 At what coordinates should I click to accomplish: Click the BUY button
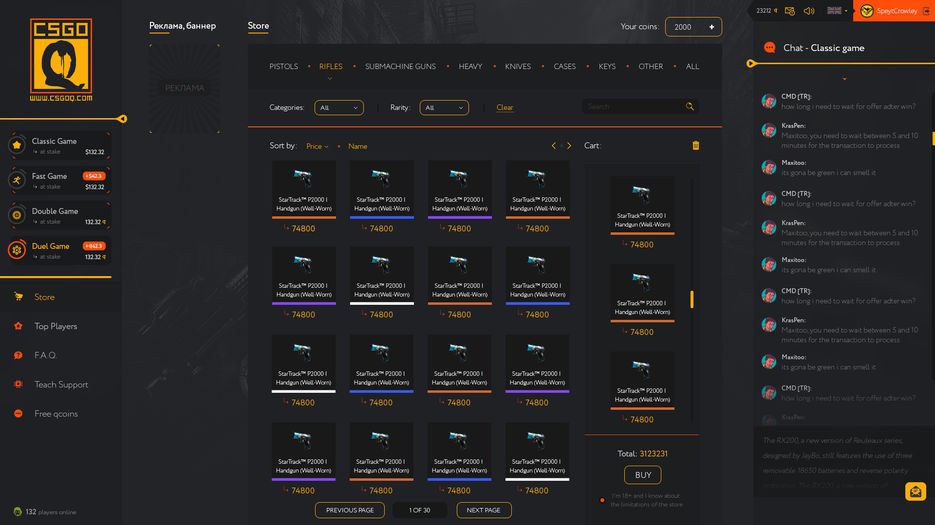(x=643, y=475)
